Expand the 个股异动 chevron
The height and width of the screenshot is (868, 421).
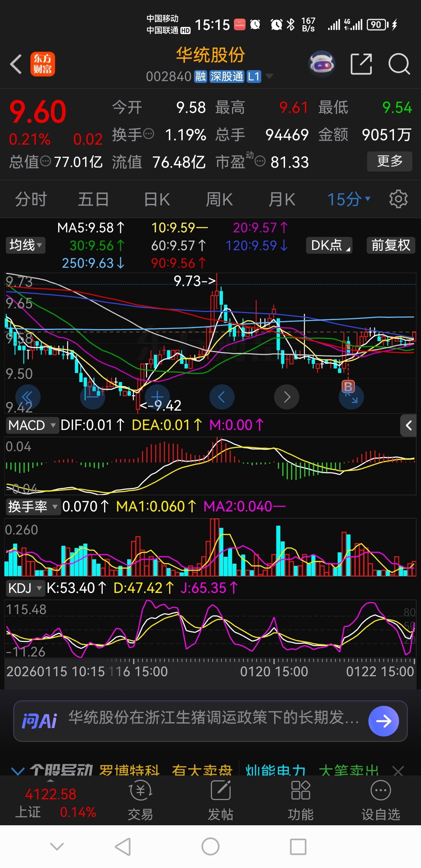tap(18, 770)
